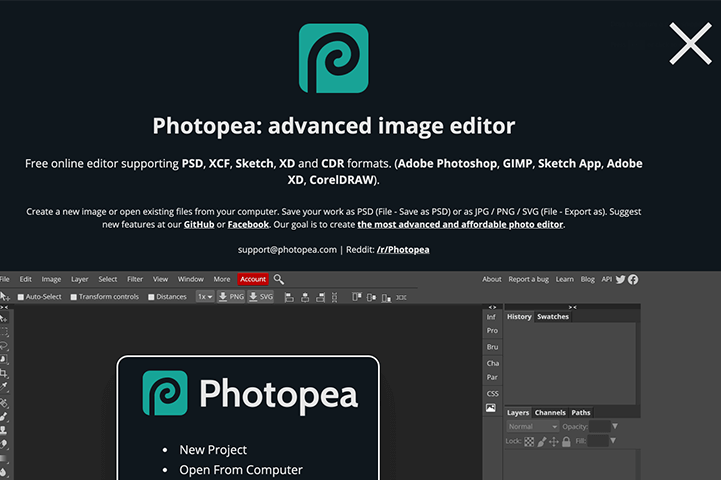The height and width of the screenshot is (480, 721).
Task: Select the Rectangle Select tool
Action: [x=4, y=332]
